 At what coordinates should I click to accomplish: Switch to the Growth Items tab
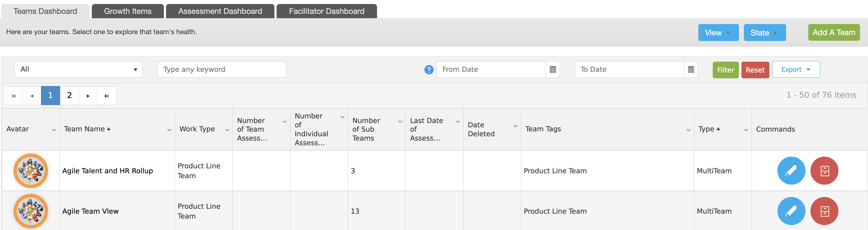tap(128, 11)
